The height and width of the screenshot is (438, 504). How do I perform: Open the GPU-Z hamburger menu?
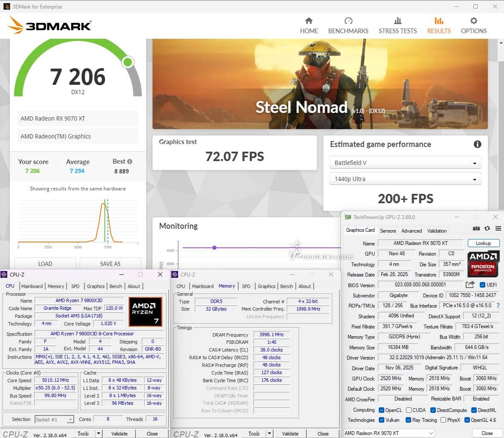coord(498,229)
